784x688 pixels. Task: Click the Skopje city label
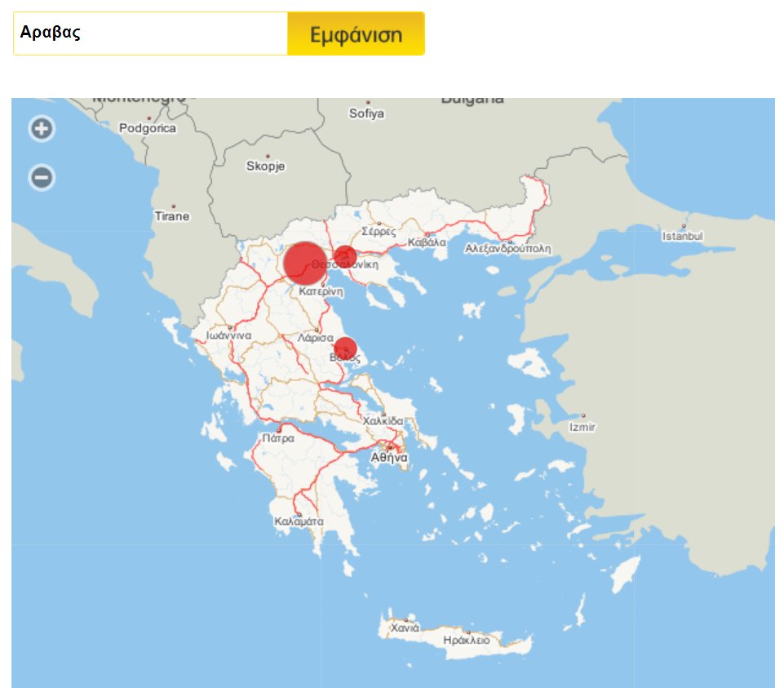point(265,166)
